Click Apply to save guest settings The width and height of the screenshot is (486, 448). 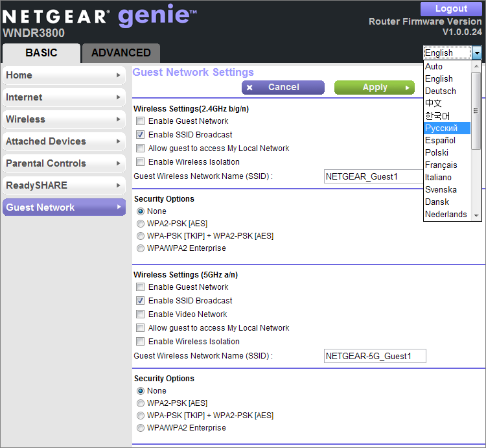coord(375,88)
